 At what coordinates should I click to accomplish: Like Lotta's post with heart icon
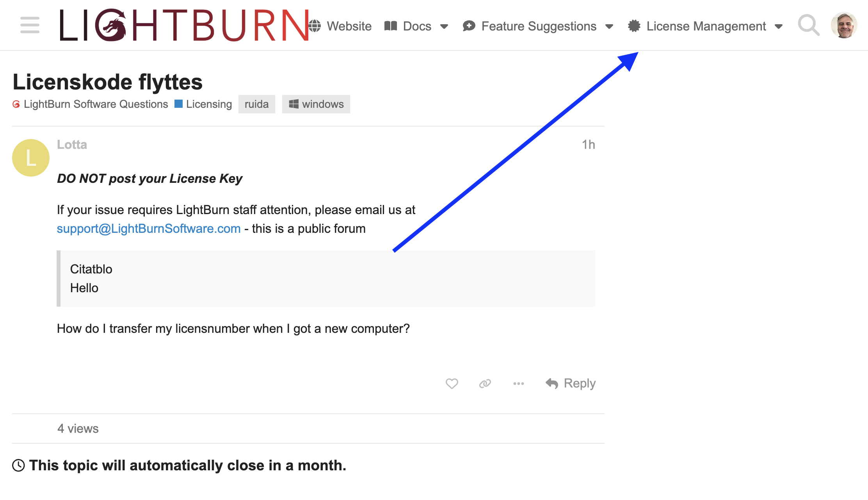tap(452, 384)
